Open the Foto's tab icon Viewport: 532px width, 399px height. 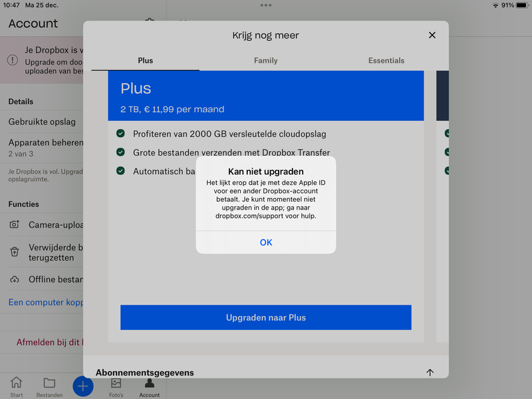[x=116, y=383]
